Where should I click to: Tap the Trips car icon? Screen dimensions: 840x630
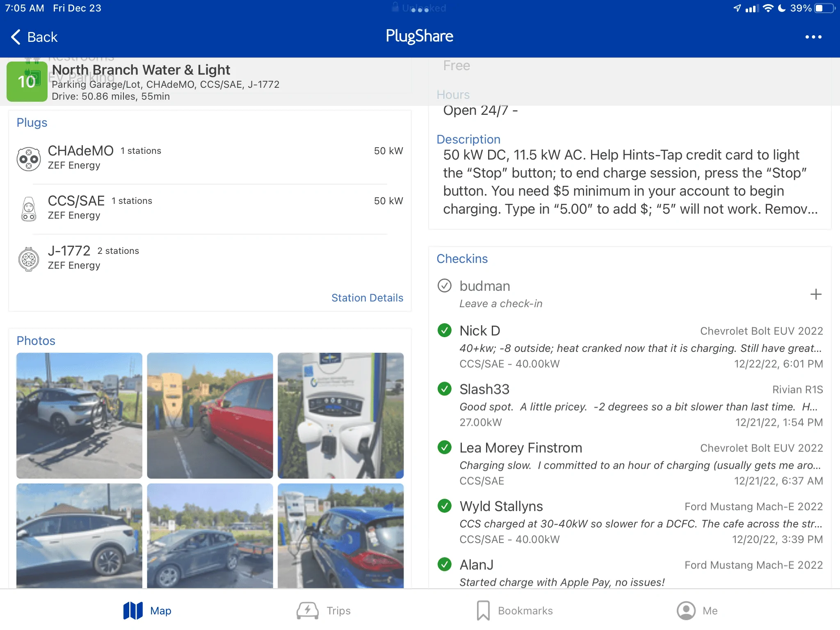pos(308,611)
